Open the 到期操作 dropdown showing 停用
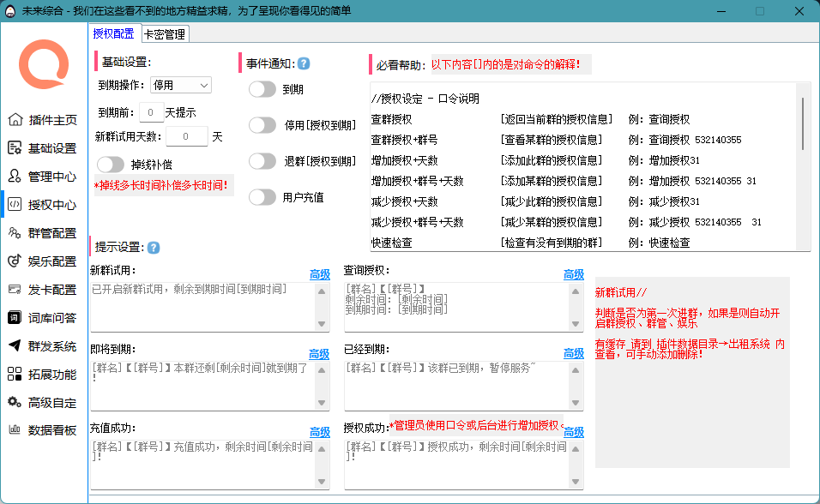 [x=181, y=84]
